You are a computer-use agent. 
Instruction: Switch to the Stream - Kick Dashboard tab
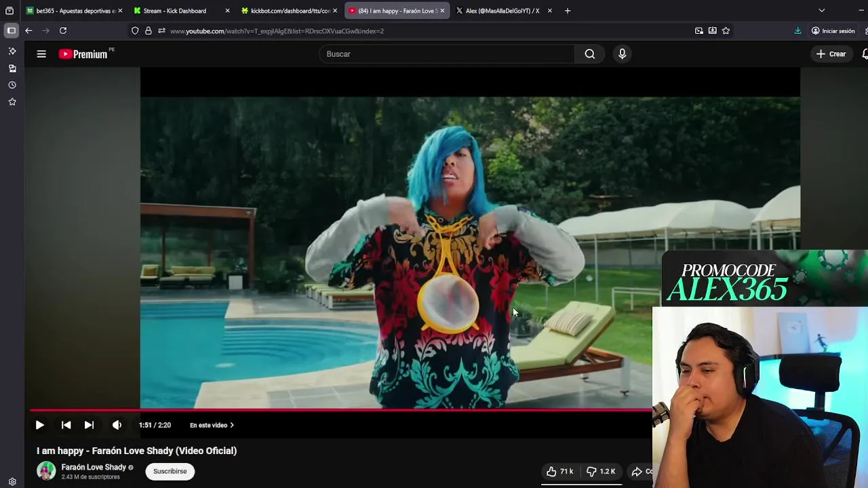point(176,11)
